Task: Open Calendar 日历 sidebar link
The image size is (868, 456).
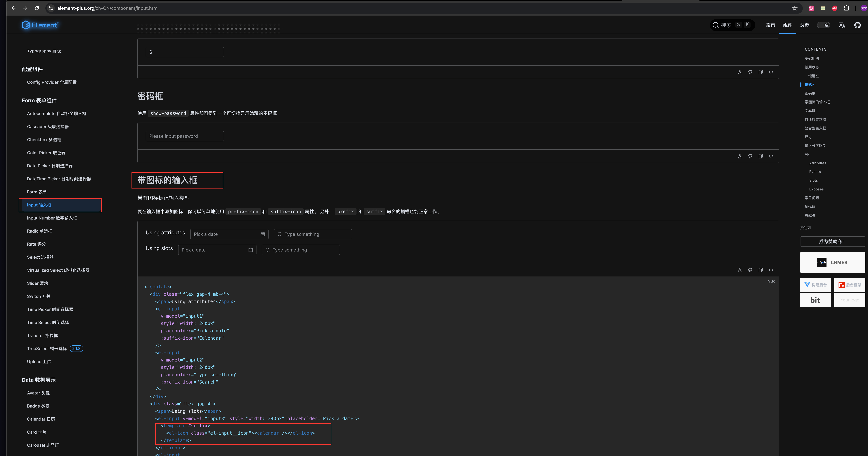Action: [41, 419]
